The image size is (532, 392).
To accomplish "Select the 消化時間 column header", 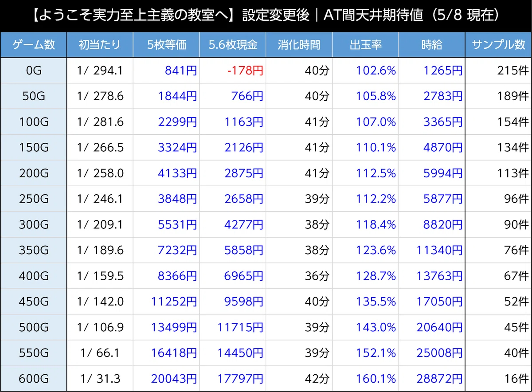I will 299,45.
